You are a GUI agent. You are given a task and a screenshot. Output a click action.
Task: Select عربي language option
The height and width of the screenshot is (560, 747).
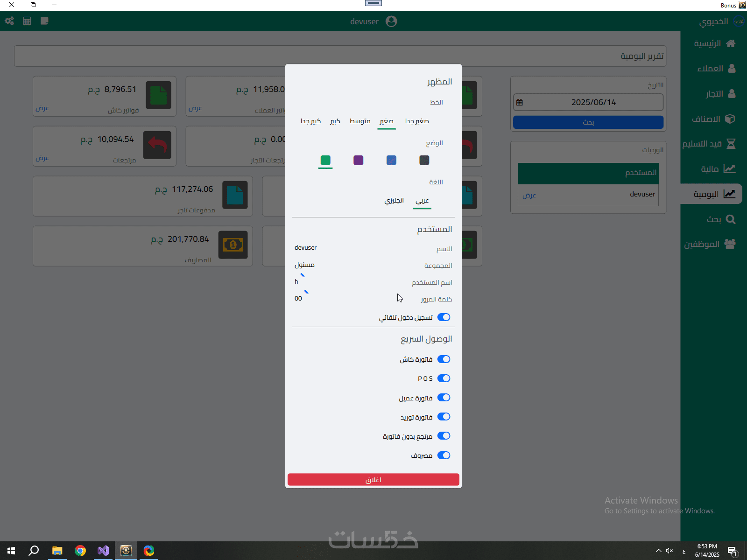422,201
